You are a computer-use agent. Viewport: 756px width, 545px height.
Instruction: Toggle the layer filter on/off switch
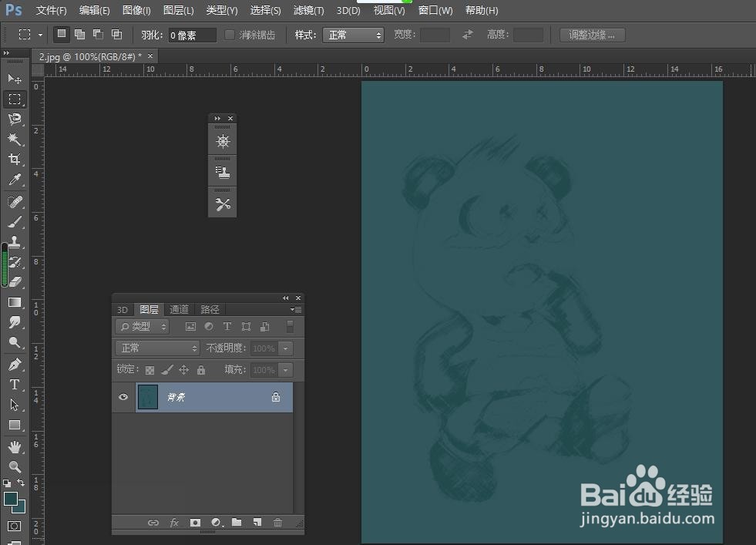(290, 327)
